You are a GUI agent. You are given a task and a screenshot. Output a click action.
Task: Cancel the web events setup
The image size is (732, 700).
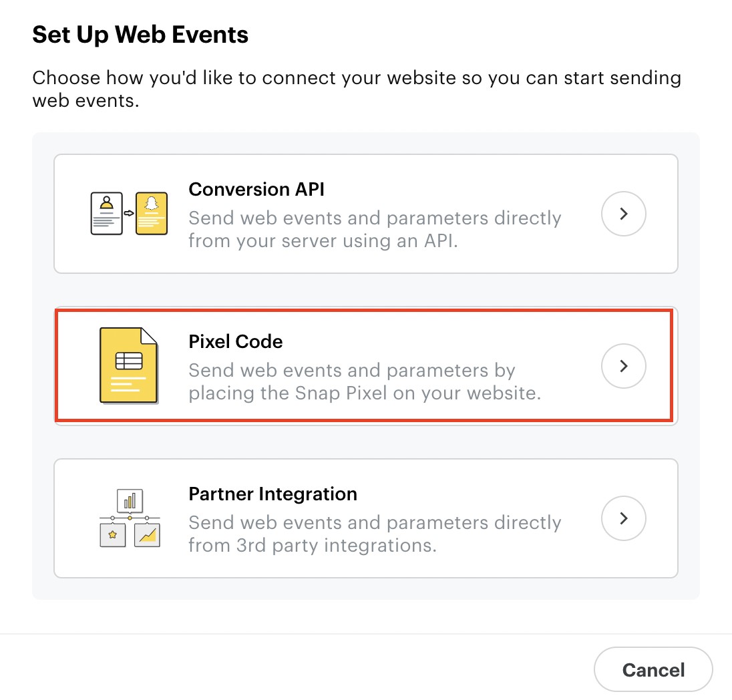point(653,670)
